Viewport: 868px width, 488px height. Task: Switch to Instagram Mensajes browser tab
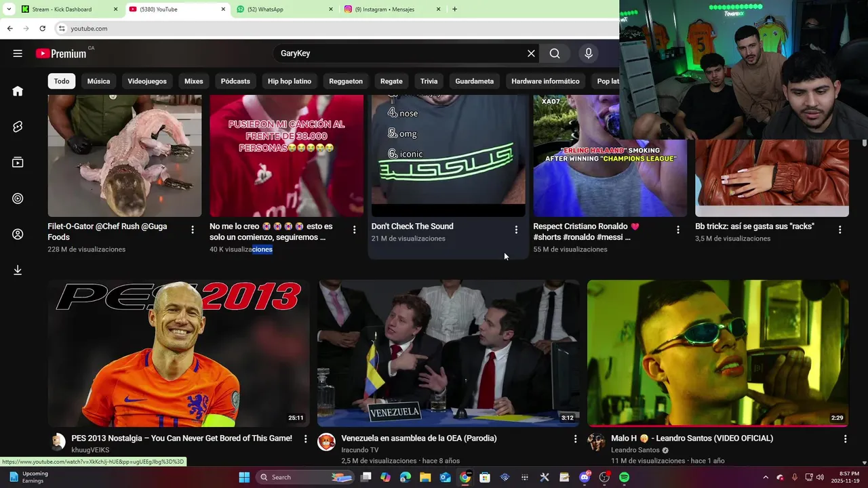click(x=392, y=9)
